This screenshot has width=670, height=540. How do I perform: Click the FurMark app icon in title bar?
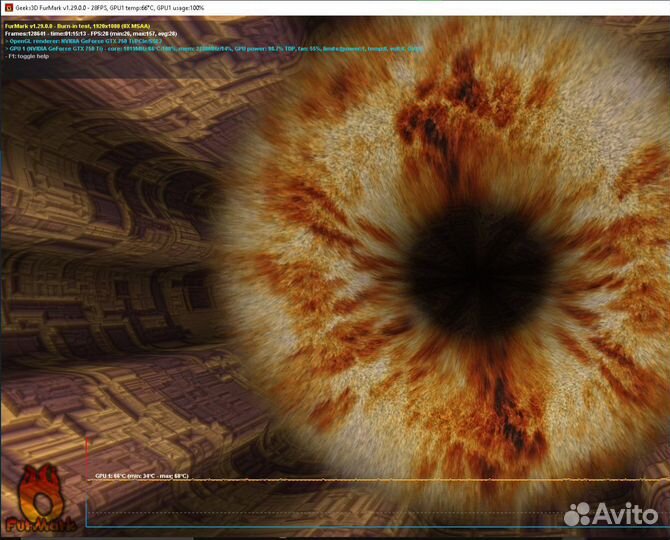point(7,7)
